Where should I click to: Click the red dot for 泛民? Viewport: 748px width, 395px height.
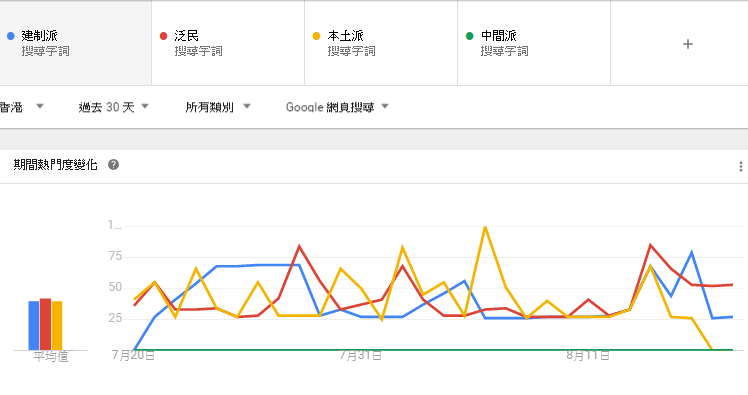pyautogui.click(x=164, y=36)
